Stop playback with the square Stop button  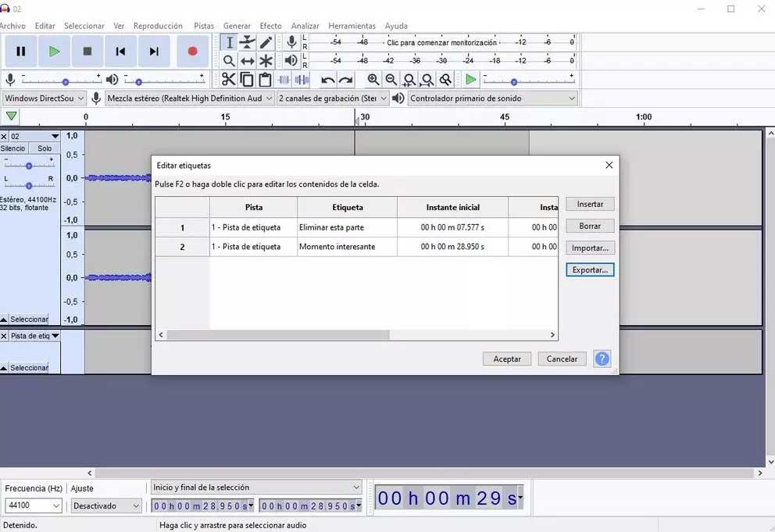click(87, 52)
